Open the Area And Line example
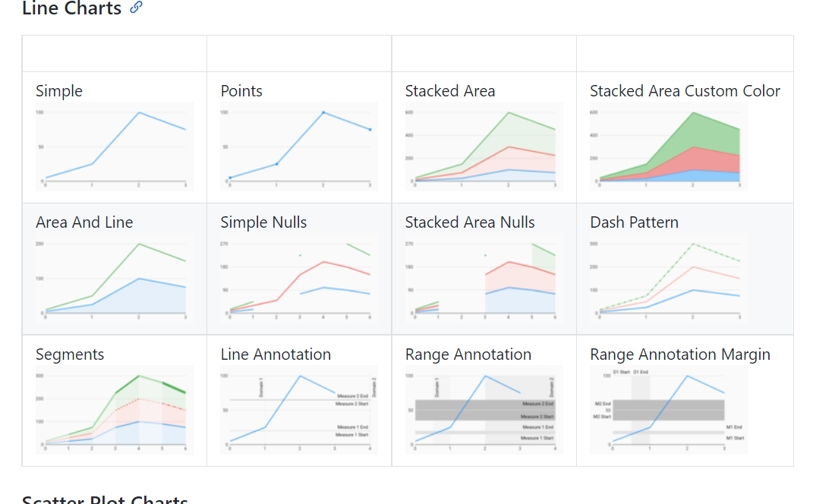Screen dimensions: 832x504 (x=114, y=279)
